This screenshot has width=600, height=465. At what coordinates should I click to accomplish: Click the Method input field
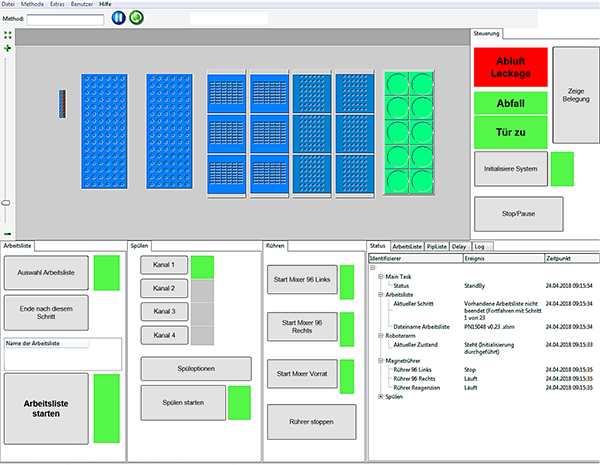click(65, 18)
